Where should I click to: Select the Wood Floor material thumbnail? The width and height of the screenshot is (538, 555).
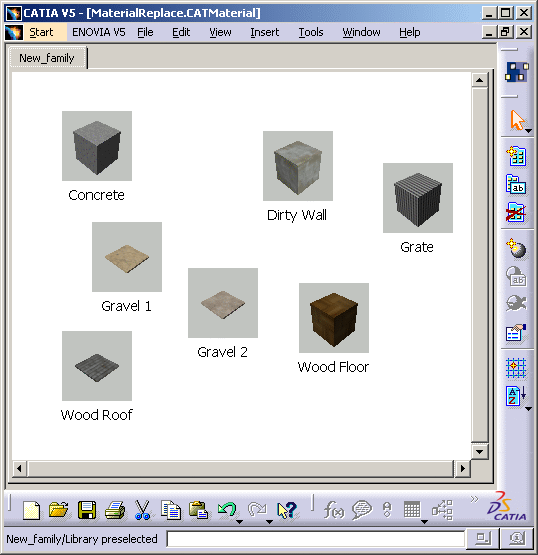point(334,318)
